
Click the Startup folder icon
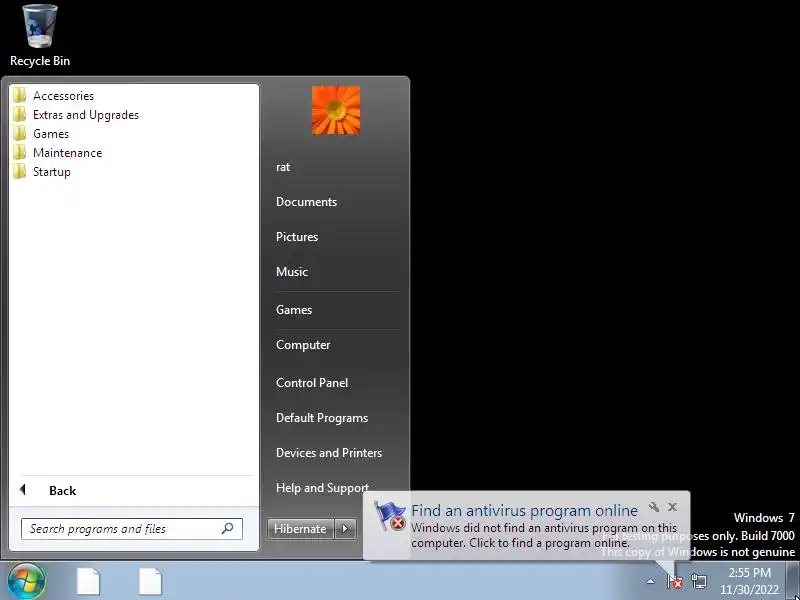click(x=19, y=171)
